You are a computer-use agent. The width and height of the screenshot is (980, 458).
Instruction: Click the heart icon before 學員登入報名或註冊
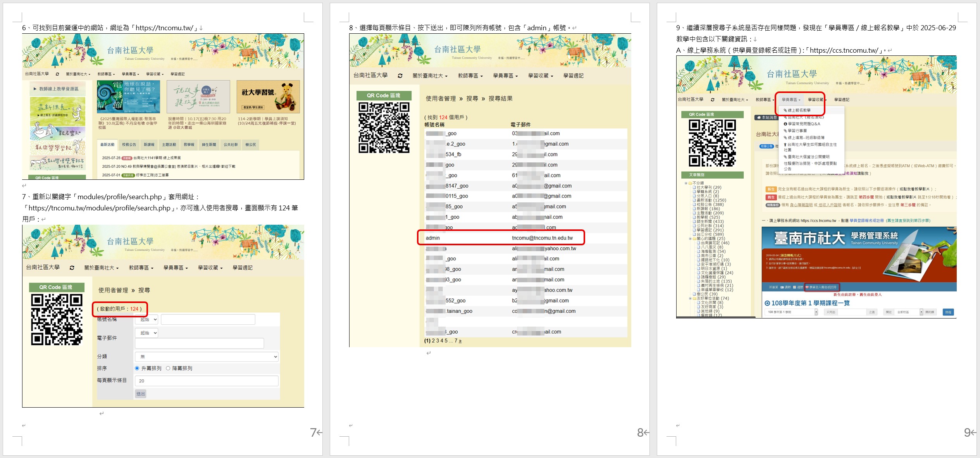[808, 287]
